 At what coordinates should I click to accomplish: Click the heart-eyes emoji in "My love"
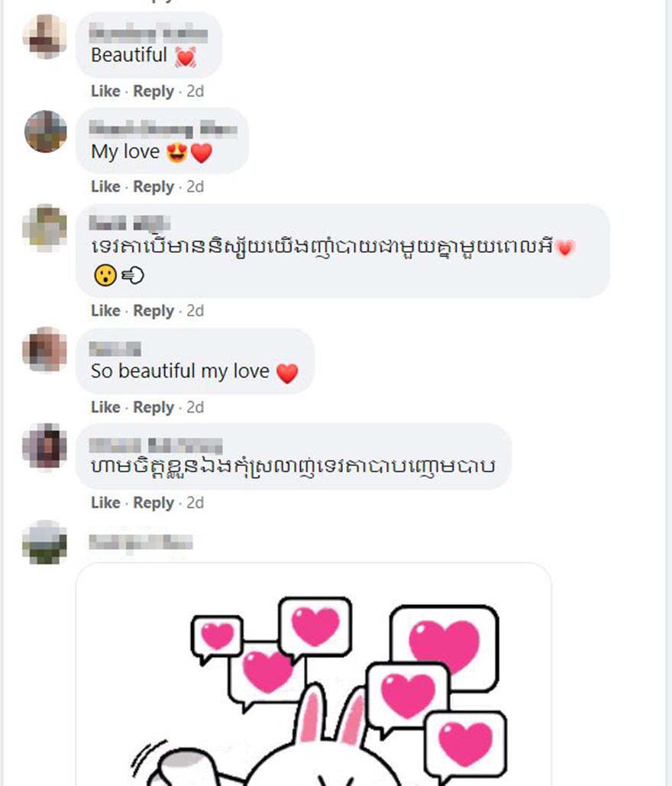177,153
